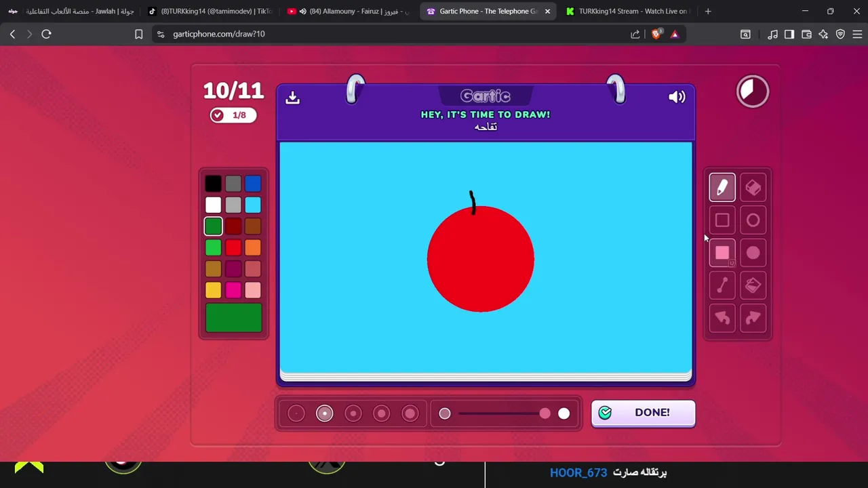Select the eraser tool

[x=753, y=188]
